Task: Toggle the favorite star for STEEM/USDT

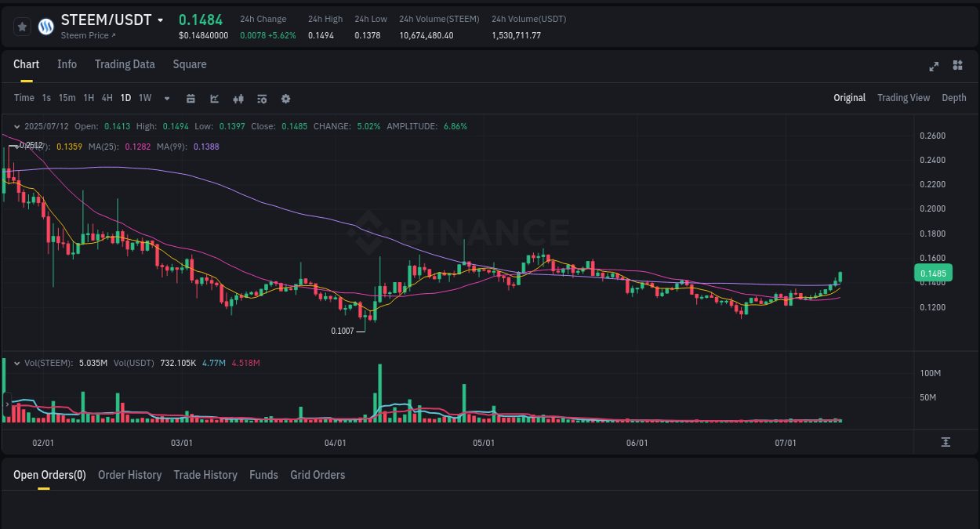Action: (21, 26)
